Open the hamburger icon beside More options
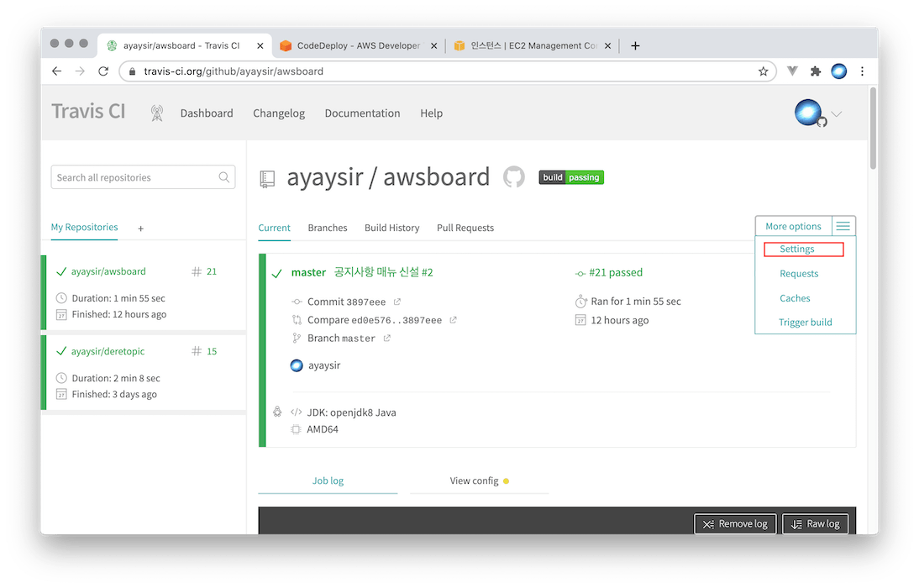Image resolution: width=919 pixels, height=588 pixels. (843, 226)
